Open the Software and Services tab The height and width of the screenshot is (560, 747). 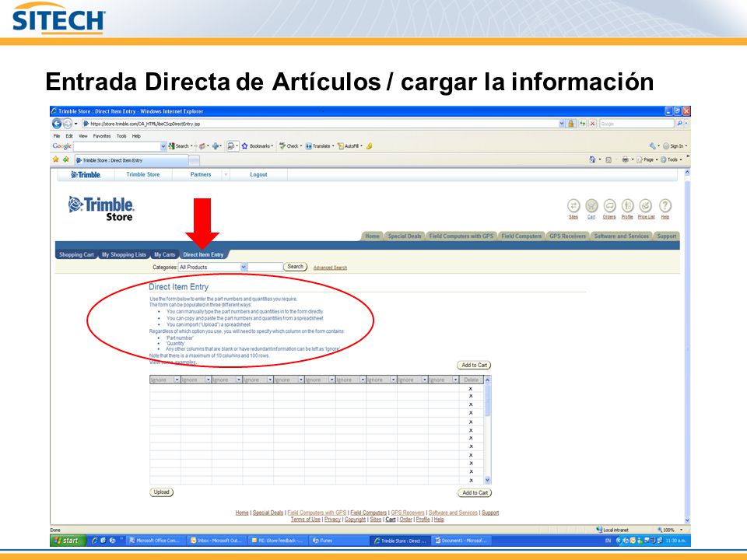point(621,236)
